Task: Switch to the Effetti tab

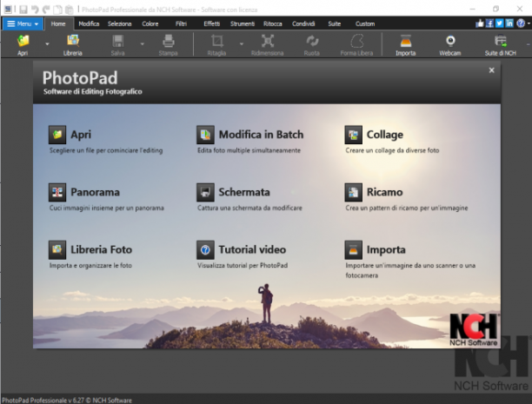Action: (x=212, y=23)
